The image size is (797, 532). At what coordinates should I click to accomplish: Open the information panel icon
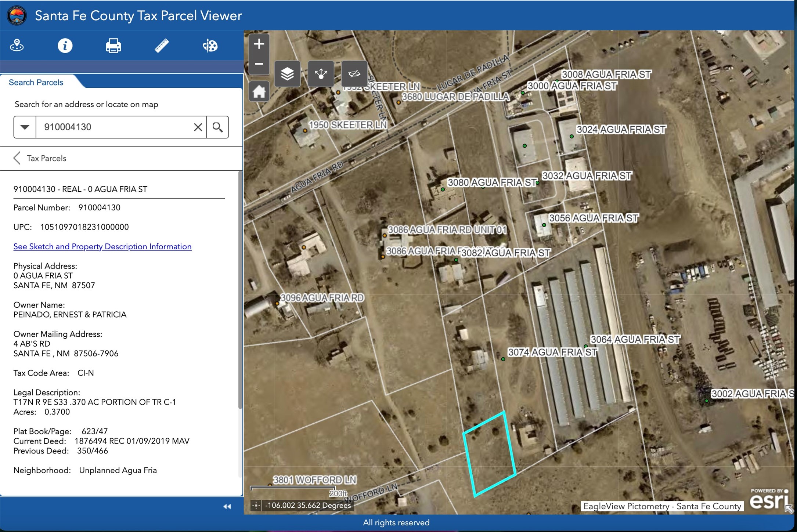tap(65, 46)
